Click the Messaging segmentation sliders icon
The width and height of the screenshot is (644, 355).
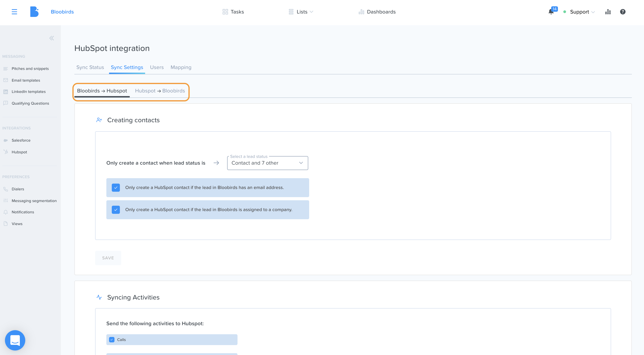(5, 200)
